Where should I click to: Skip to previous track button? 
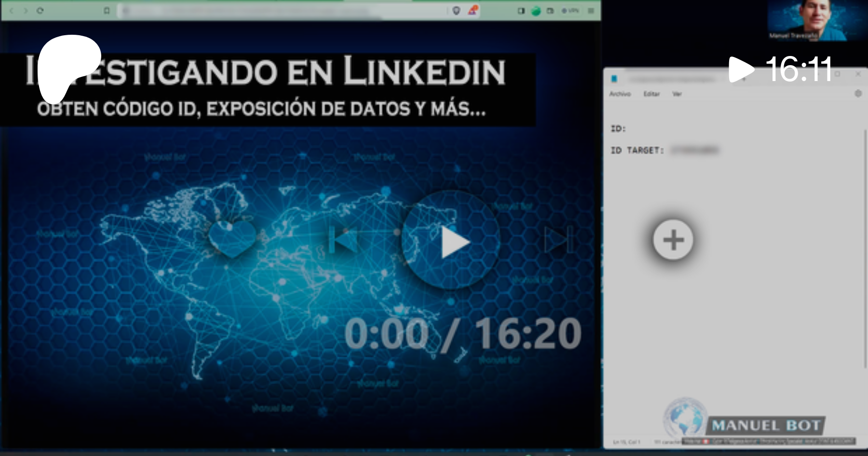tap(343, 239)
